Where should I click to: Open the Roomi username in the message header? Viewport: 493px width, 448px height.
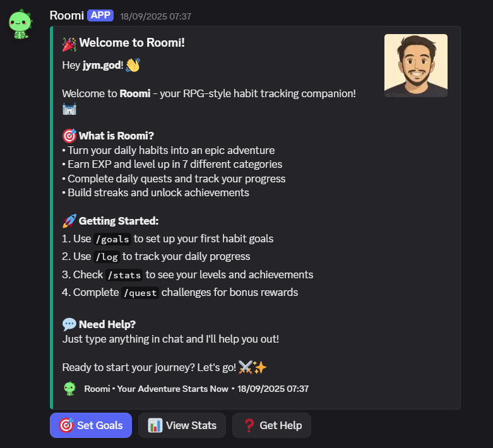pos(66,16)
